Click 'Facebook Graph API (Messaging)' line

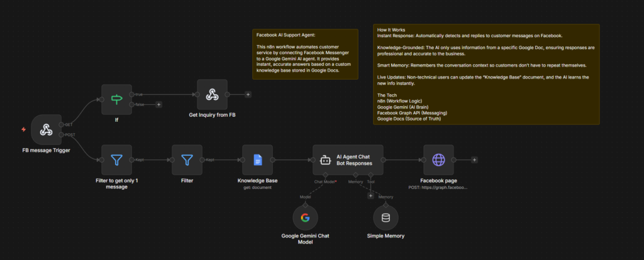413,113
